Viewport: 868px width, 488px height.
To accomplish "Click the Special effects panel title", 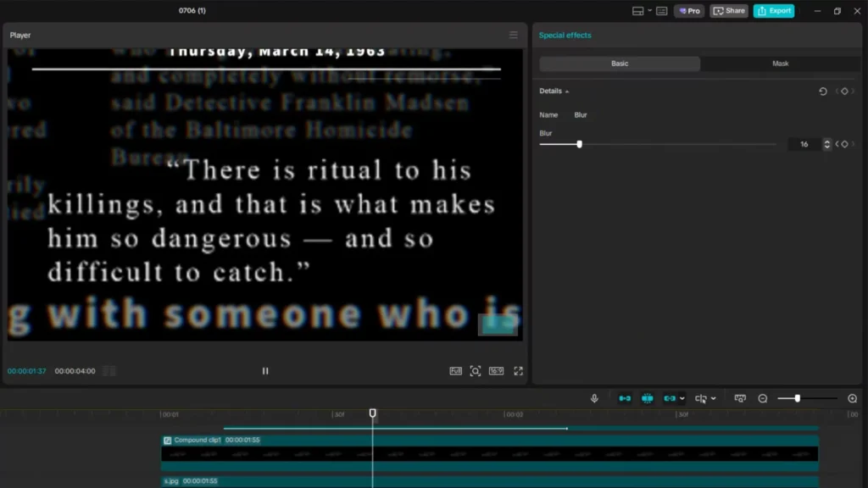I will [x=565, y=35].
